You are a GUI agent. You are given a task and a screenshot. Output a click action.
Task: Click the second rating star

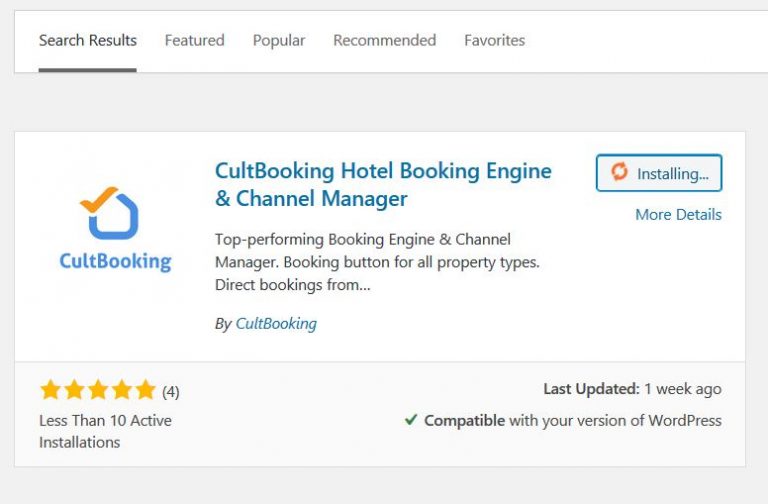tap(74, 391)
